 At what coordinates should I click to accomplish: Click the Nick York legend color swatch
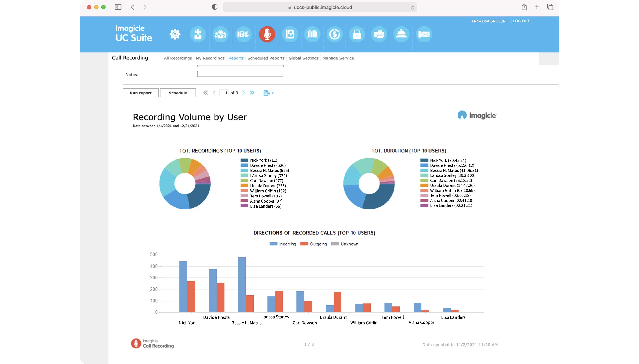[x=244, y=160]
